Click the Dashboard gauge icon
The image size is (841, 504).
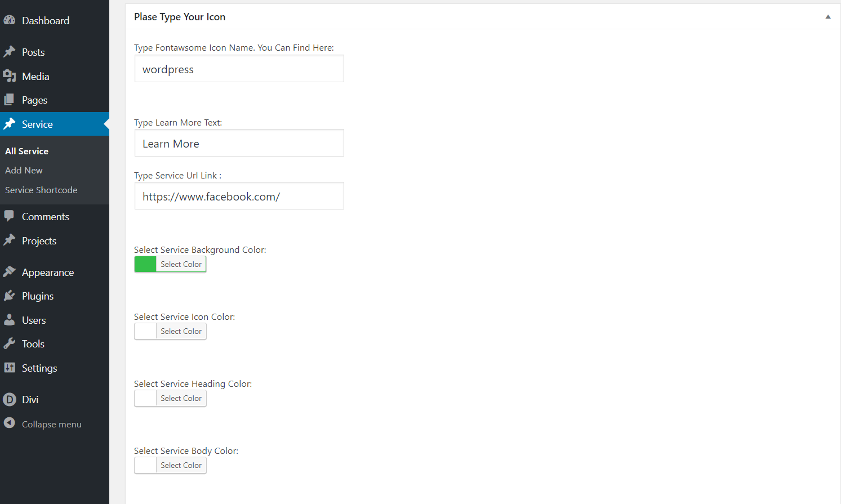[x=10, y=20]
